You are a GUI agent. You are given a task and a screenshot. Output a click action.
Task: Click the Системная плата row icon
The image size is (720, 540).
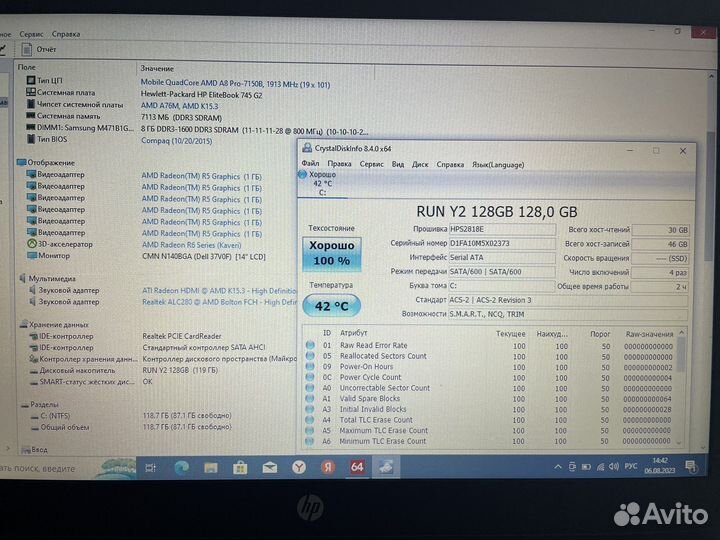tap(31, 92)
